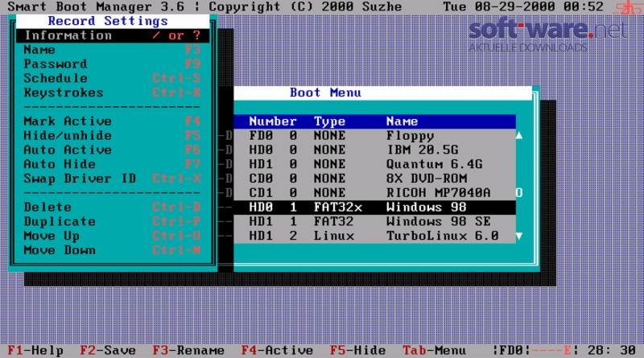The width and height of the screenshot is (644, 358).
Task: Select the TurboLinux 6.0 boot record
Action: [x=374, y=236]
